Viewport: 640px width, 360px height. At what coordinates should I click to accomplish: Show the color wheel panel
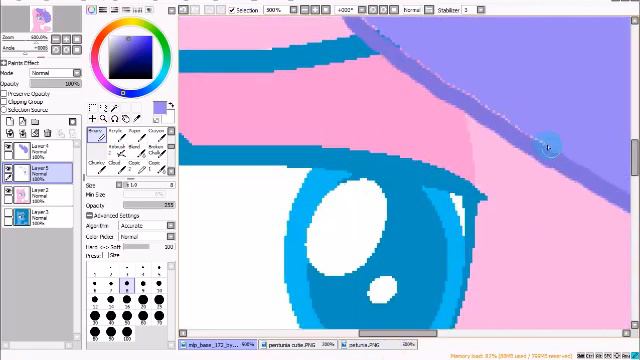click(91, 10)
